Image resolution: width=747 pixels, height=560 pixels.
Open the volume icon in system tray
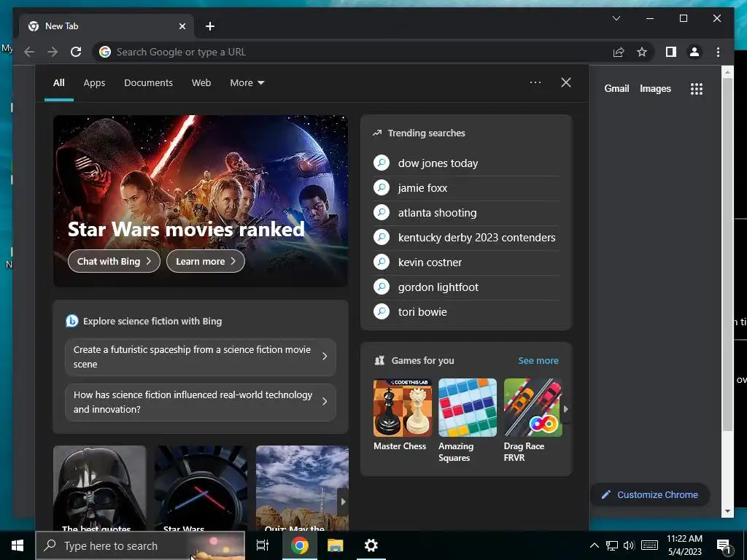pyautogui.click(x=629, y=545)
